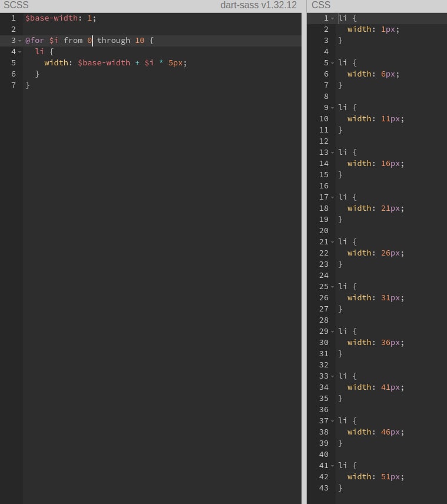Collapse the fold arrow on CSS line 9

pyautogui.click(x=333, y=108)
